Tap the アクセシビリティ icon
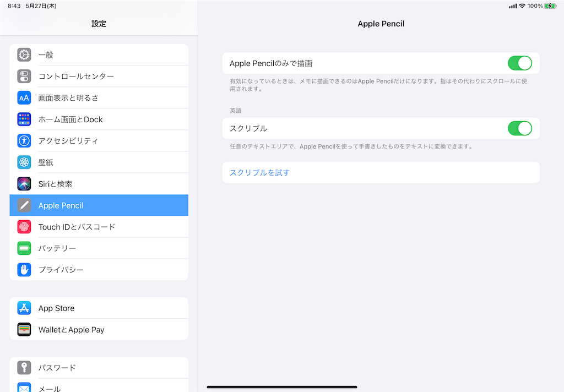Screen dimensions: 564x392 (x=24, y=140)
